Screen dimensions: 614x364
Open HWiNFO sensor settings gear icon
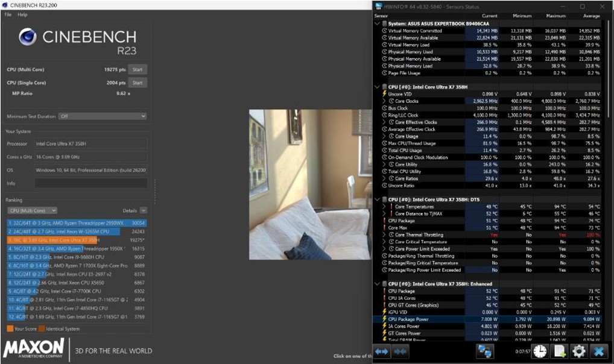tap(579, 351)
